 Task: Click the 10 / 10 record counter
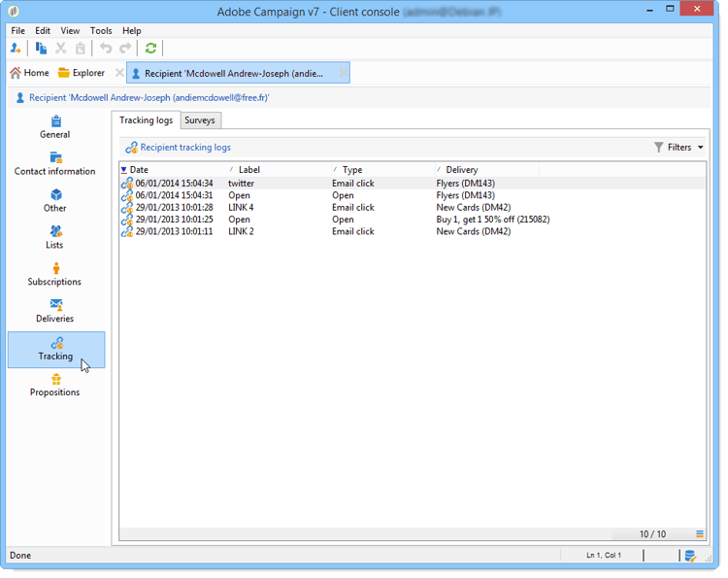pos(652,534)
